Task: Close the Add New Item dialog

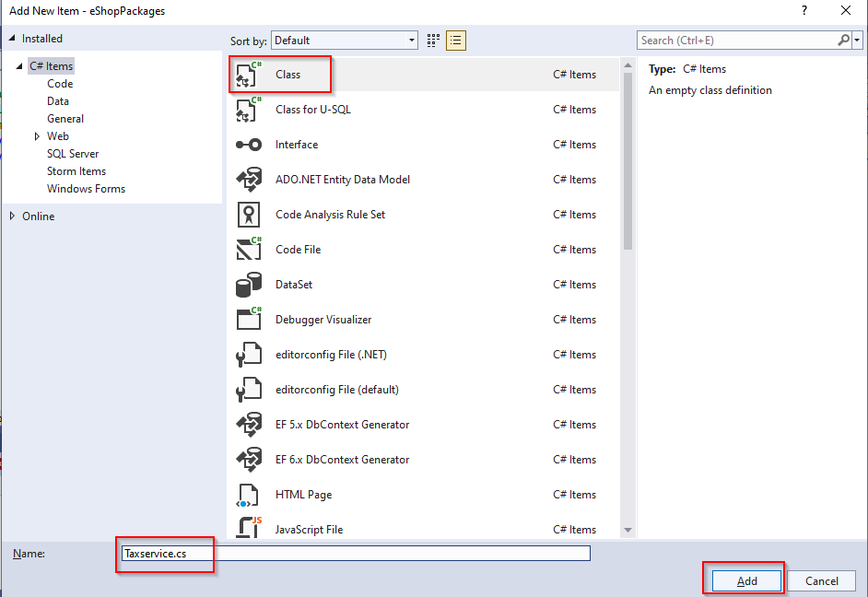Action: pyautogui.click(x=845, y=10)
